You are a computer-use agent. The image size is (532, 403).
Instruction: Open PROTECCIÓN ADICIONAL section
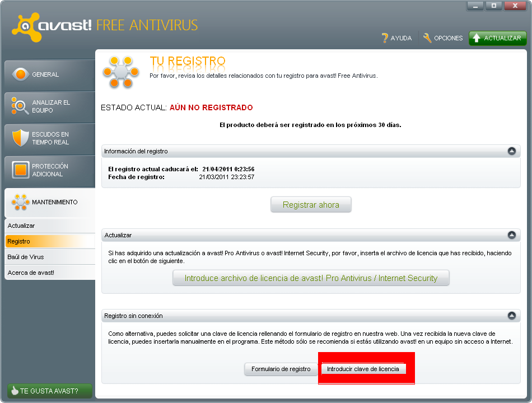pyautogui.click(x=50, y=170)
